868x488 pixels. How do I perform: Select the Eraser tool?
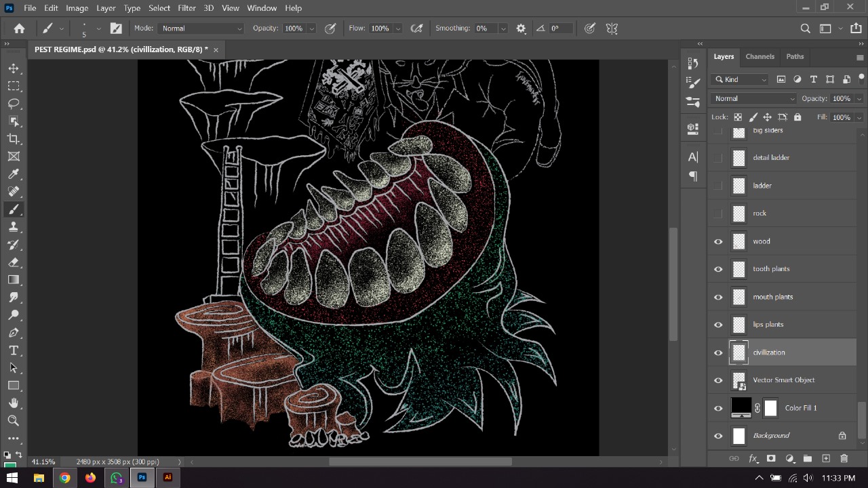coord(14,262)
